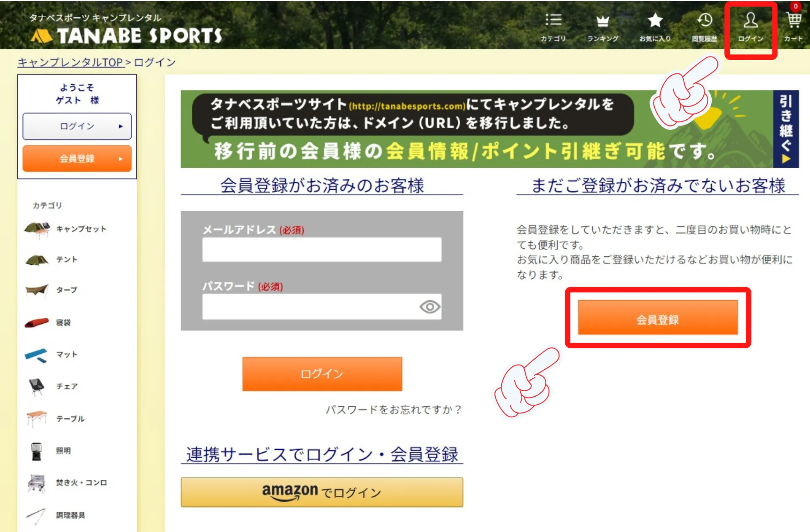The height and width of the screenshot is (532, 810).
Task: Open チェア category link
Action: 67,387
